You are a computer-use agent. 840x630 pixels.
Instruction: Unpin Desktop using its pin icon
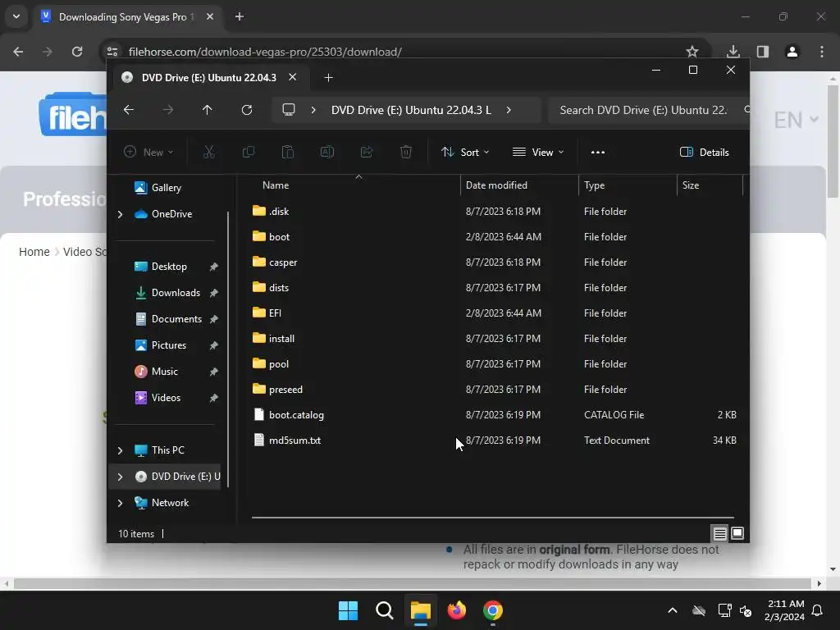[x=214, y=267]
